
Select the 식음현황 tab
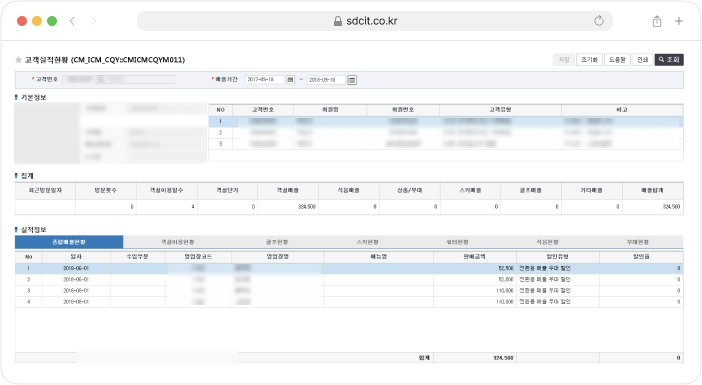[x=548, y=242]
